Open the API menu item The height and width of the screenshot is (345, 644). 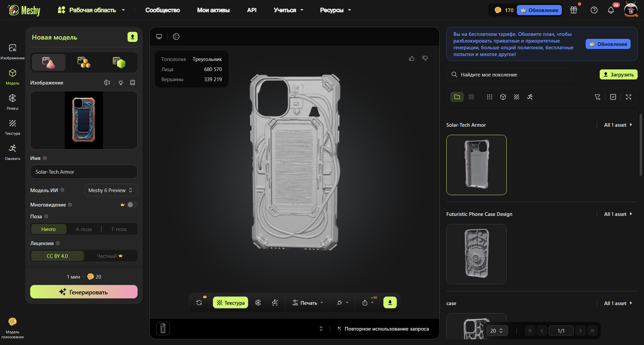252,10
